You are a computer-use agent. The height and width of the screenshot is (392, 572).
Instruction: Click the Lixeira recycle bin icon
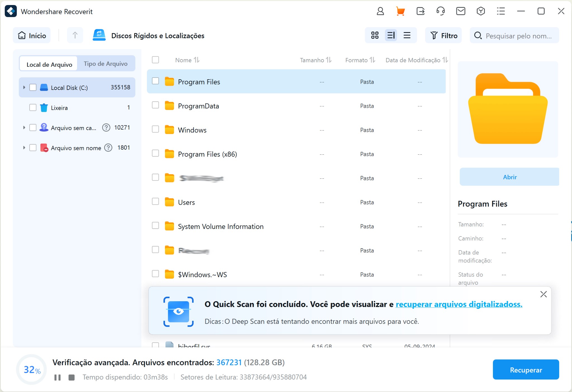pyautogui.click(x=44, y=107)
